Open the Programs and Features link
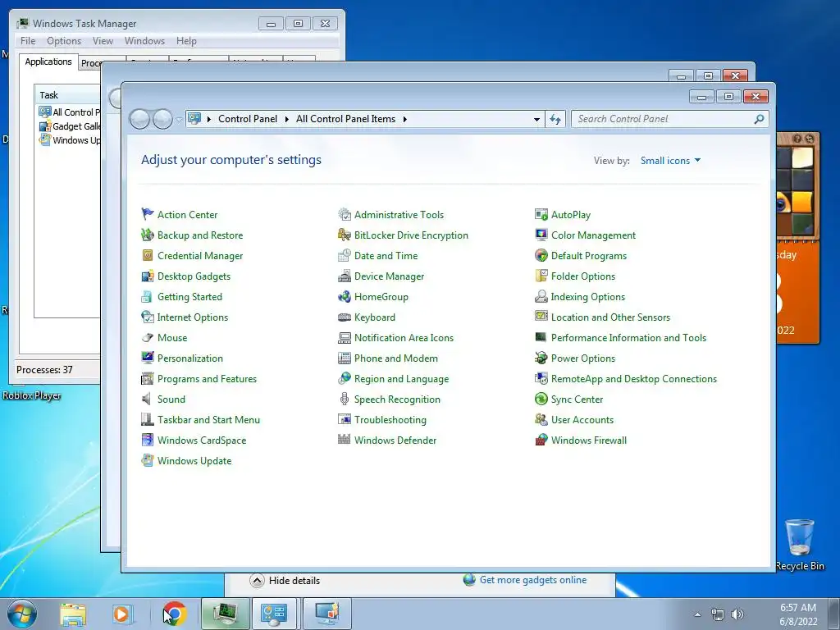This screenshot has height=630, width=840. pyautogui.click(x=207, y=379)
